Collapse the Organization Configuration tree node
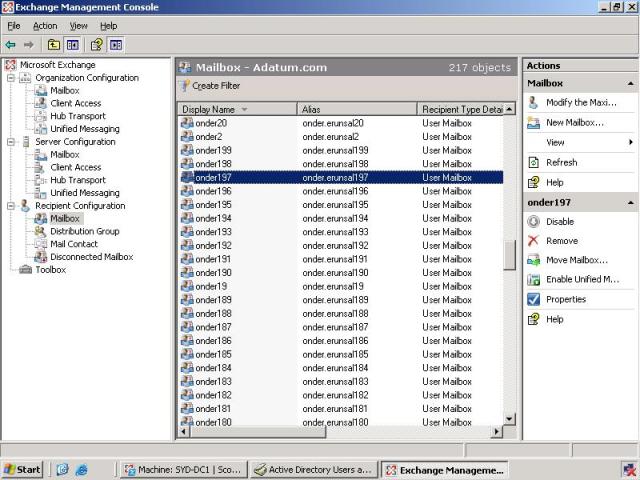Screen dimensions: 640x480 coord(11,78)
